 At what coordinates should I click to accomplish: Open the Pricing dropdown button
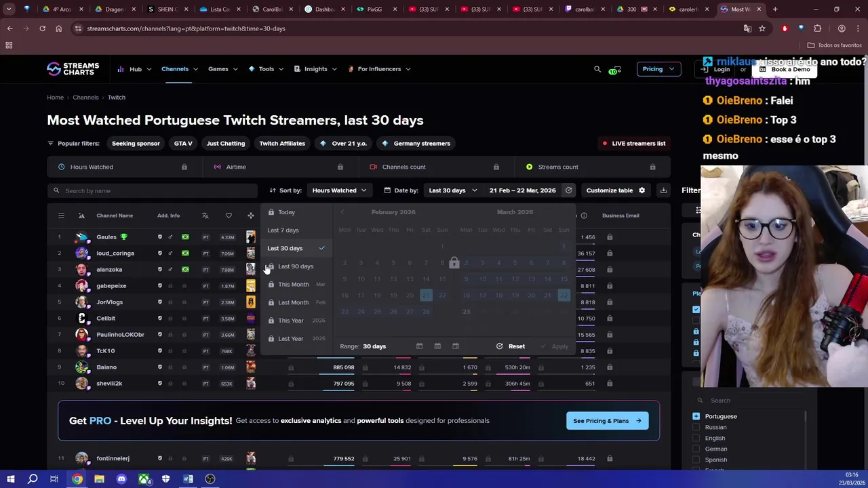658,69
